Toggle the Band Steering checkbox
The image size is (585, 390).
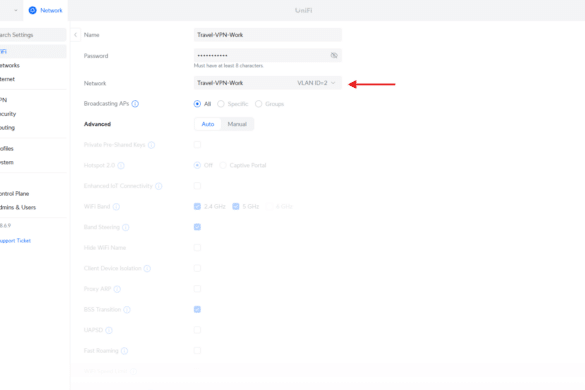click(197, 227)
